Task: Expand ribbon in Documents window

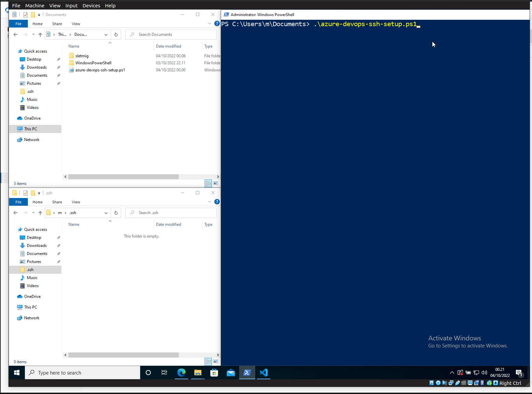Action: point(210,23)
